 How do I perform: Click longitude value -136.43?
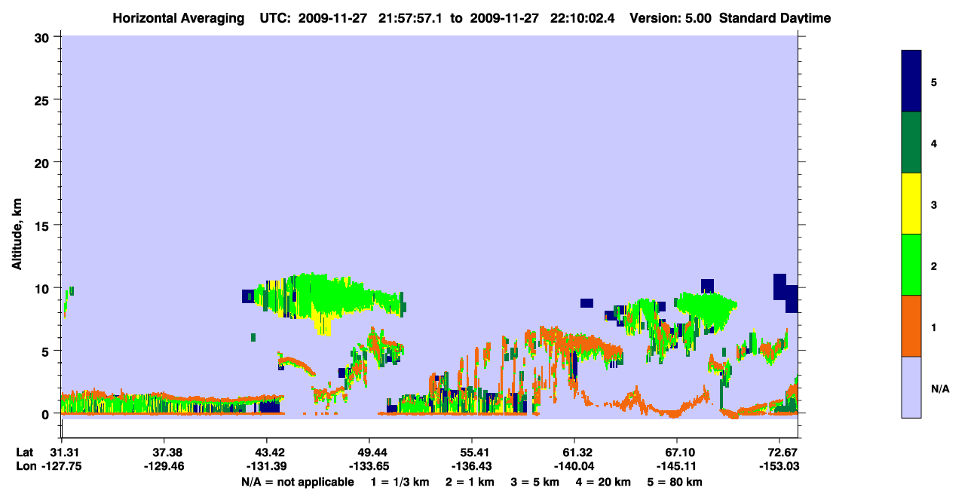pos(472,467)
